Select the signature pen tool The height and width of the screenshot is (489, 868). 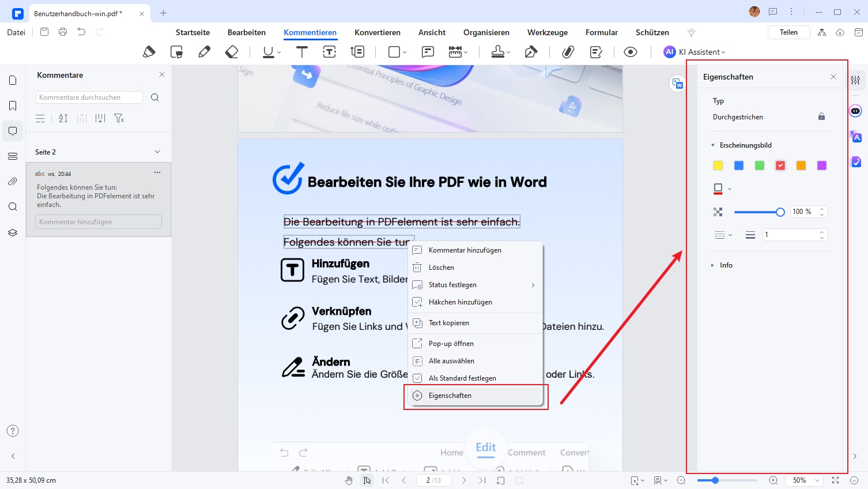click(531, 52)
